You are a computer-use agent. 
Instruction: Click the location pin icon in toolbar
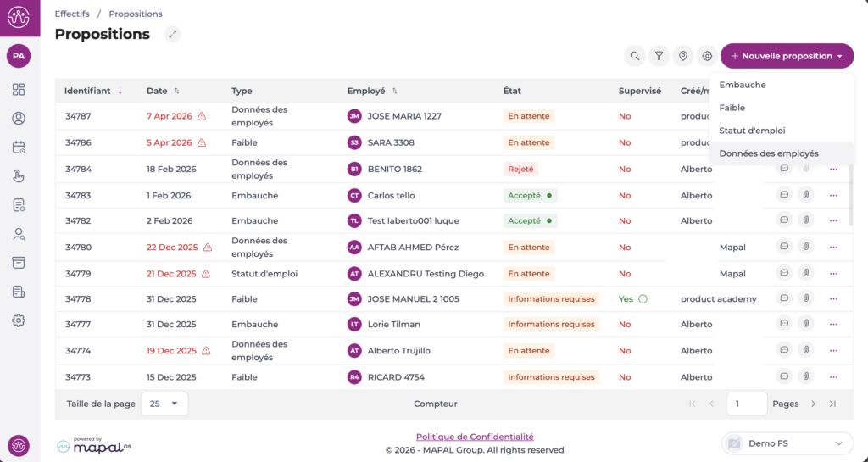[x=683, y=56]
